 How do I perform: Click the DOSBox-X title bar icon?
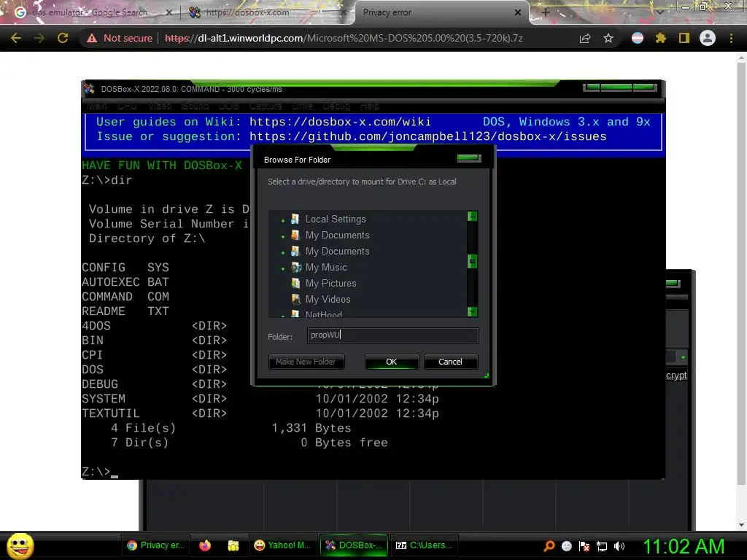point(89,88)
